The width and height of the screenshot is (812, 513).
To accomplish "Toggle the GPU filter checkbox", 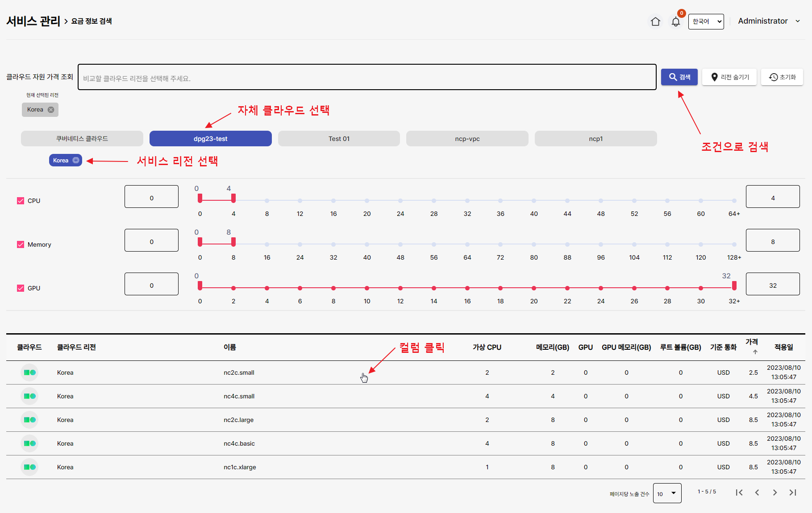I will tap(20, 288).
